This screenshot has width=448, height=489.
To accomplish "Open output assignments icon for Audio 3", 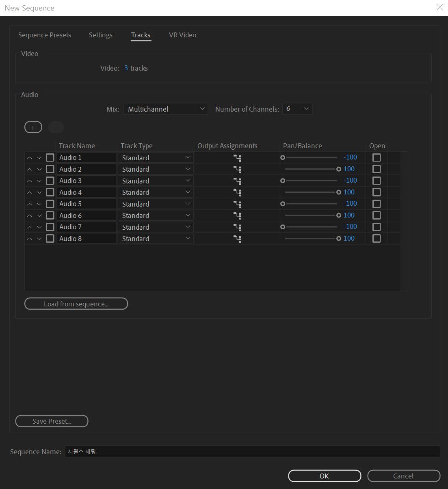I will click(x=237, y=181).
